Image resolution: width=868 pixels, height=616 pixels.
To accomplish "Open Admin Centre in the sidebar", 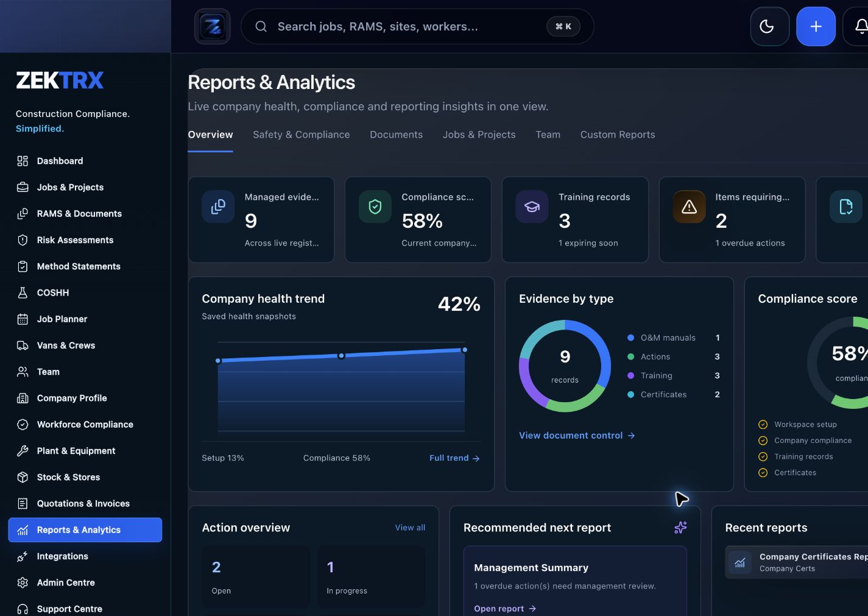I will 85,582.
